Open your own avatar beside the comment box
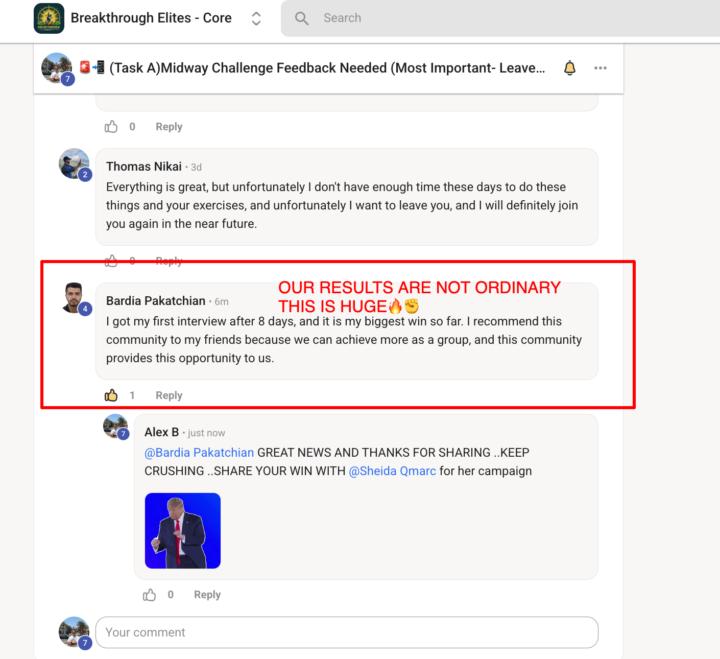Image resolution: width=720 pixels, height=659 pixels. (75, 633)
